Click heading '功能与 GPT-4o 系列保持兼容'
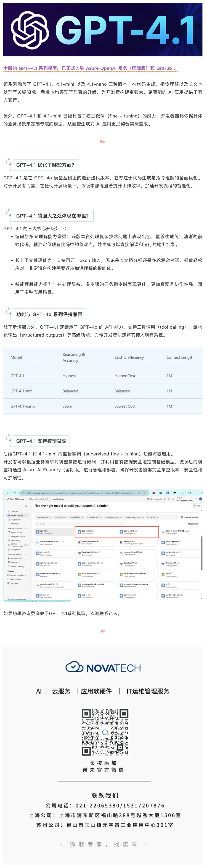The height and width of the screenshot is (868, 207). click(x=49, y=314)
